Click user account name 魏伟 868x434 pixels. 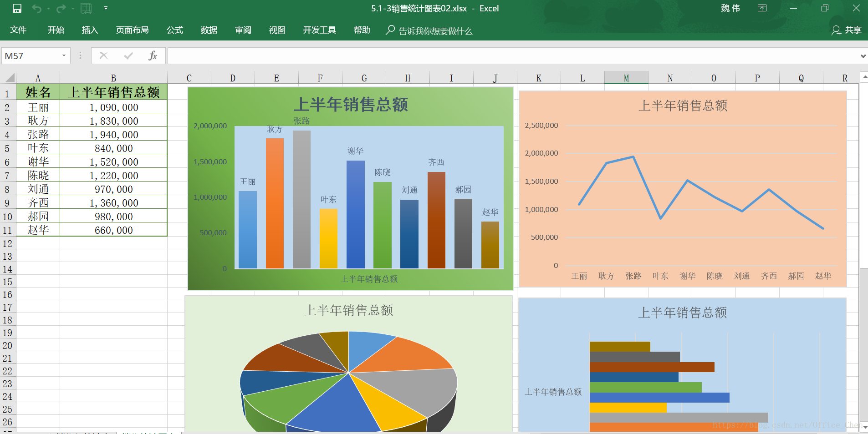tap(730, 8)
